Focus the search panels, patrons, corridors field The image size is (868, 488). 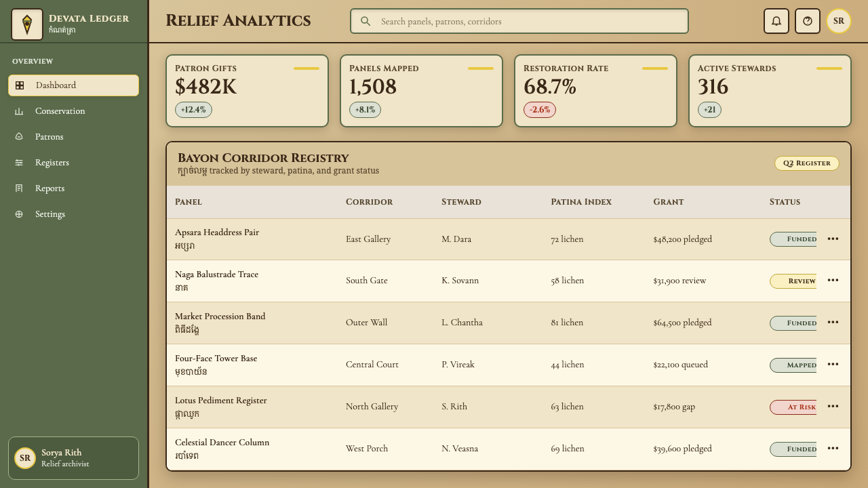click(x=519, y=21)
